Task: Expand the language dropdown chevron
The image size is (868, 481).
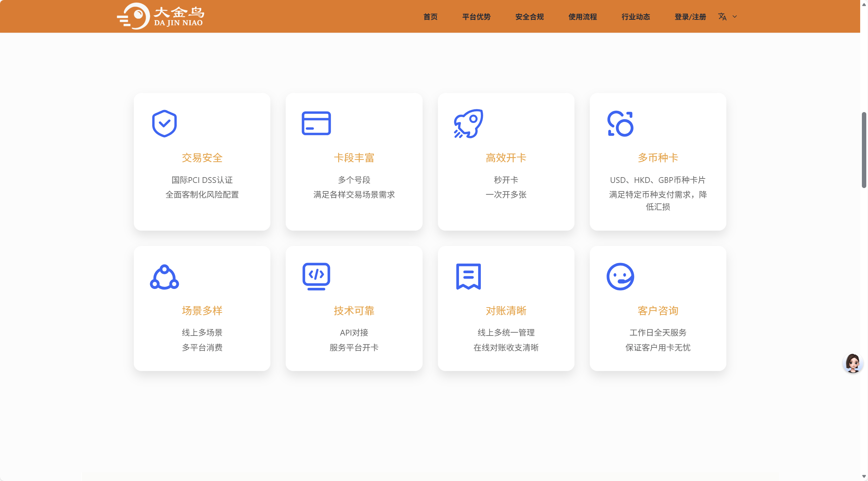Action: [735, 16]
